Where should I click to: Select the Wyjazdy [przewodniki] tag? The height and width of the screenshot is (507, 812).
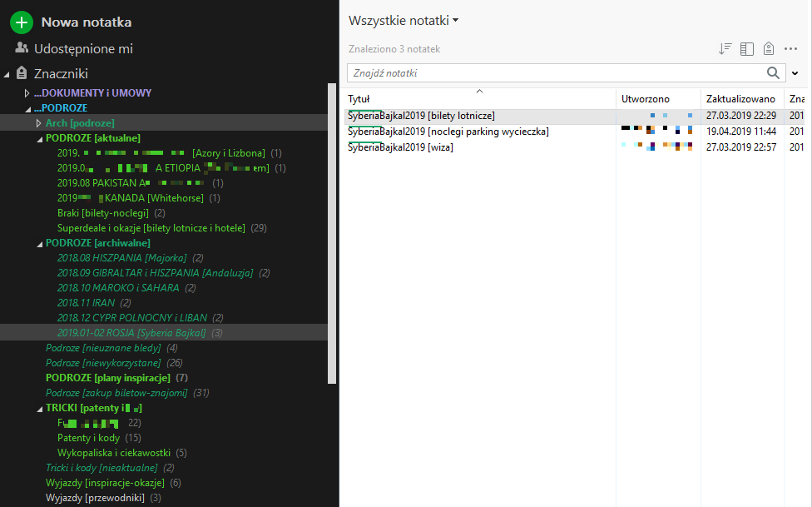pyautogui.click(x=96, y=498)
